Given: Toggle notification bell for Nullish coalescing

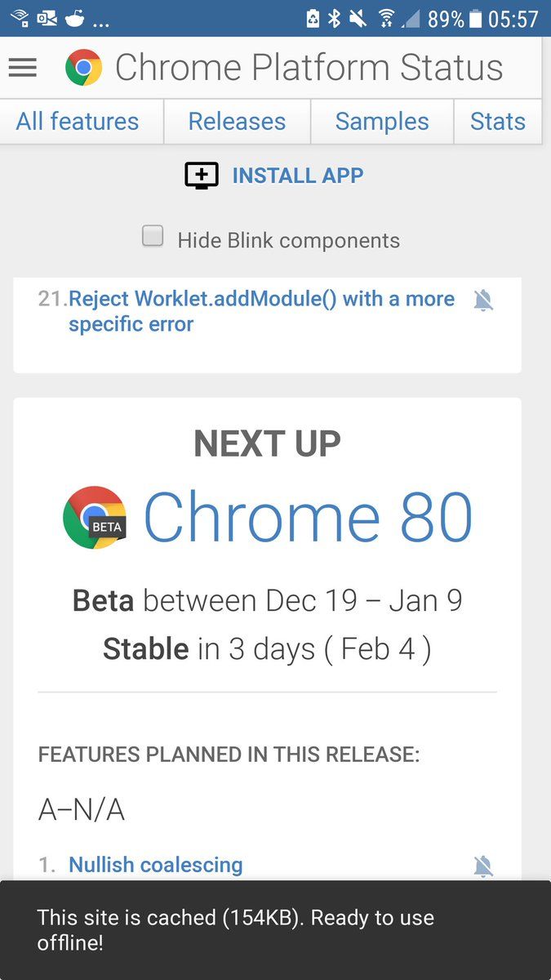Looking at the screenshot, I should (x=484, y=866).
